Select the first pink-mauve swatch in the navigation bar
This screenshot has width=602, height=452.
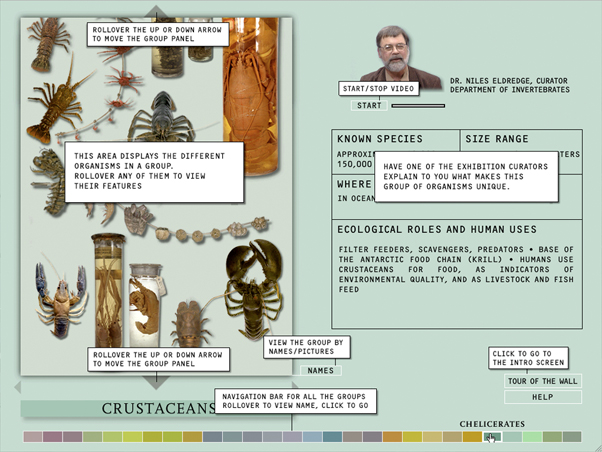pyautogui.click(x=33, y=437)
